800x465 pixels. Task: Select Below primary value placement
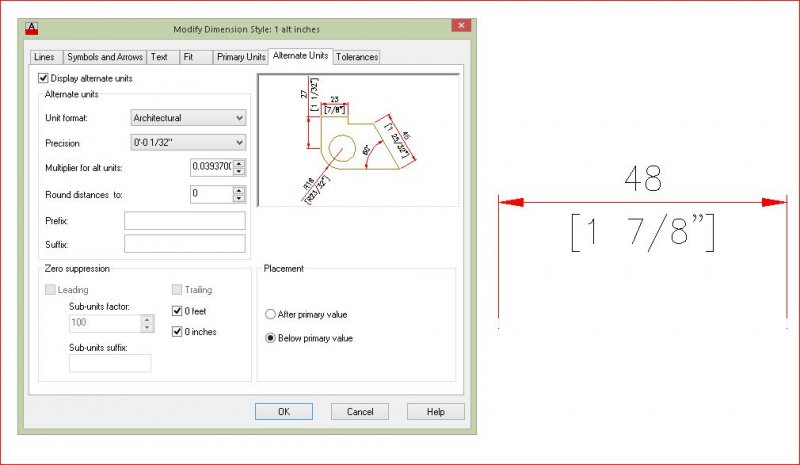click(270, 338)
